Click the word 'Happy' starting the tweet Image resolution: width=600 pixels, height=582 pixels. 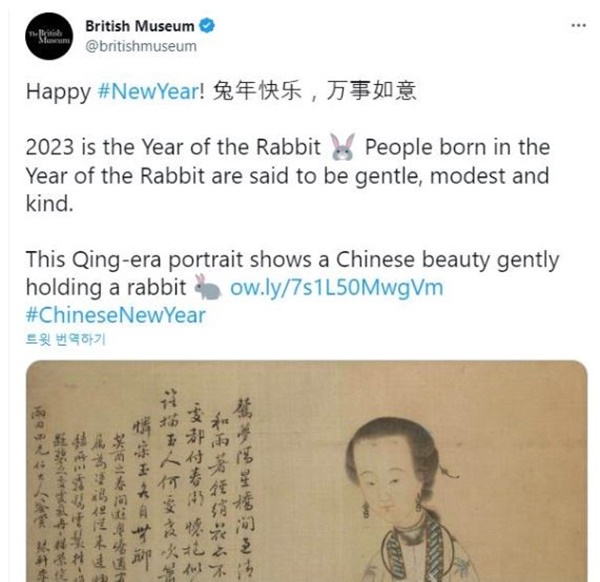(x=58, y=92)
